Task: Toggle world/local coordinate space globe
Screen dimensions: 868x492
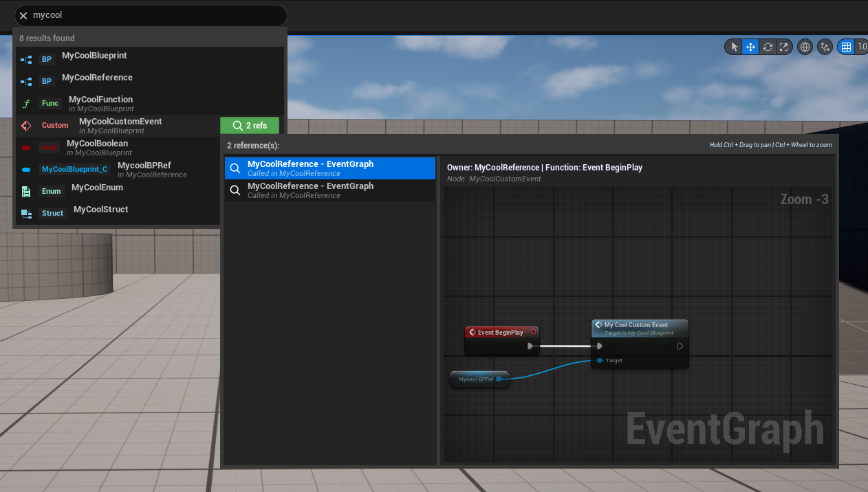Action: pos(805,47)
